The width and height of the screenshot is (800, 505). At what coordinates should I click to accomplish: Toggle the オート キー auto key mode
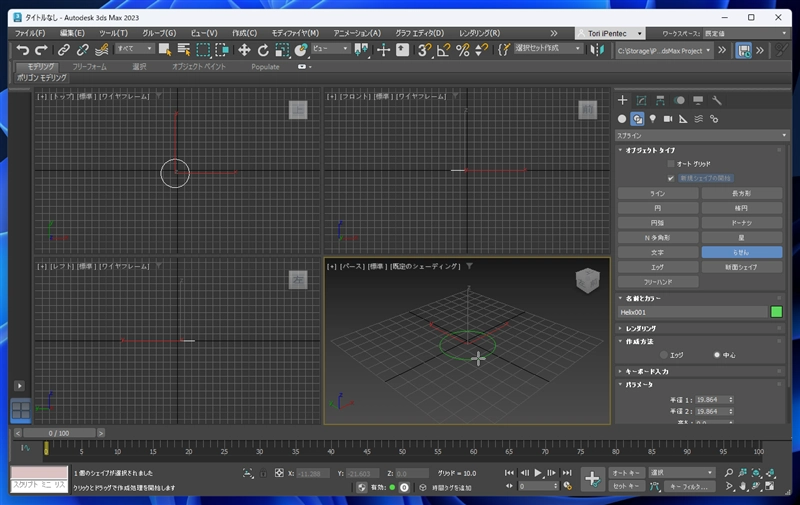[x=627, y=473]
